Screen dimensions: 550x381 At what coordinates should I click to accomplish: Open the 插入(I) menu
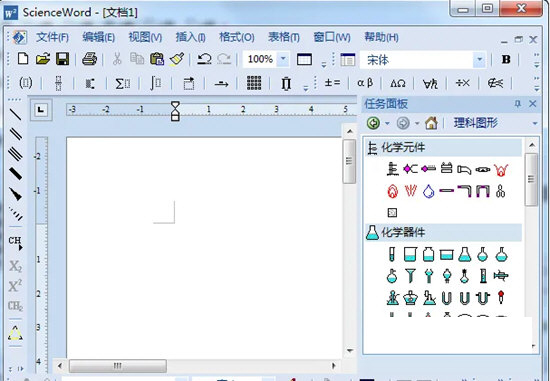(190, 37)
